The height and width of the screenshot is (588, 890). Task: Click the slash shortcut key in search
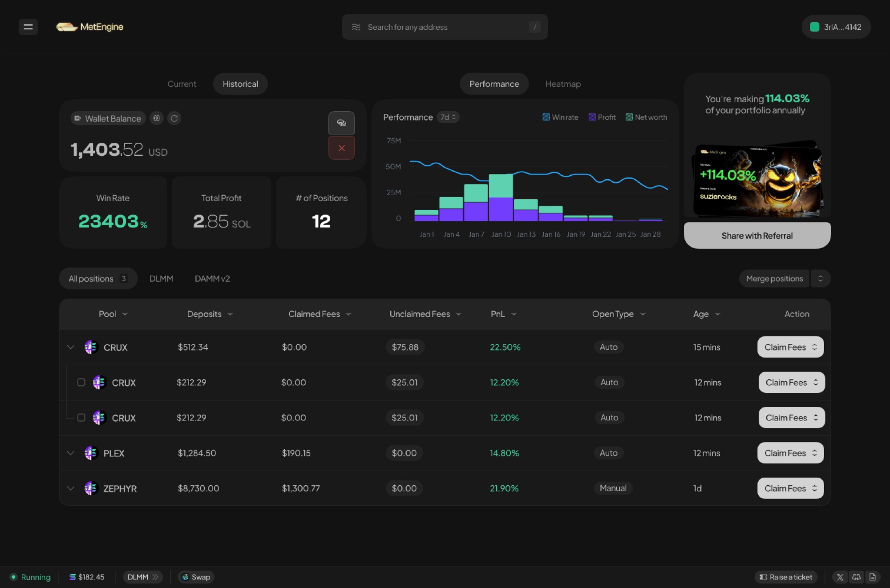coord(535,27)
